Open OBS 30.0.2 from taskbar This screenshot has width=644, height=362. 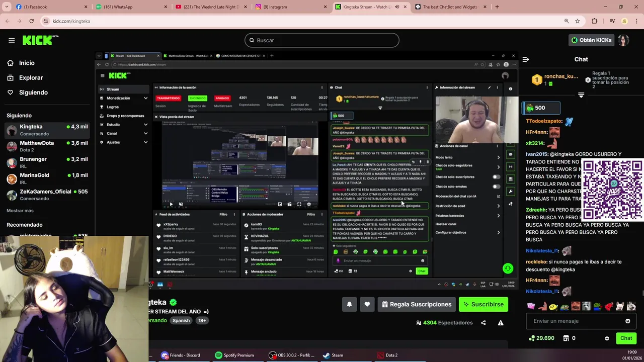tap(292, 355)
